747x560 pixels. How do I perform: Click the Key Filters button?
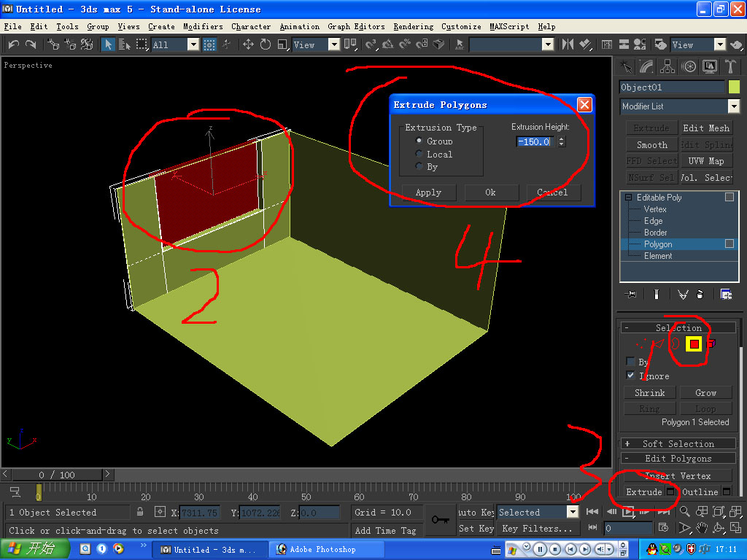pos(538,528)
